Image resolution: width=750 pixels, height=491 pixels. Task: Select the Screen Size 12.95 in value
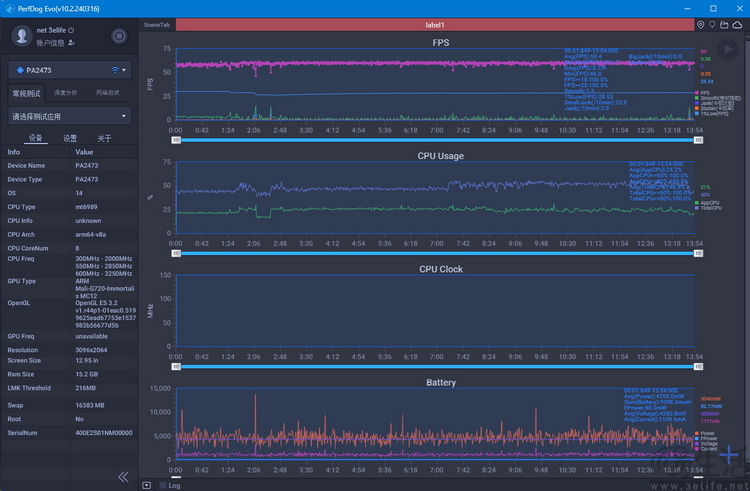87,360
